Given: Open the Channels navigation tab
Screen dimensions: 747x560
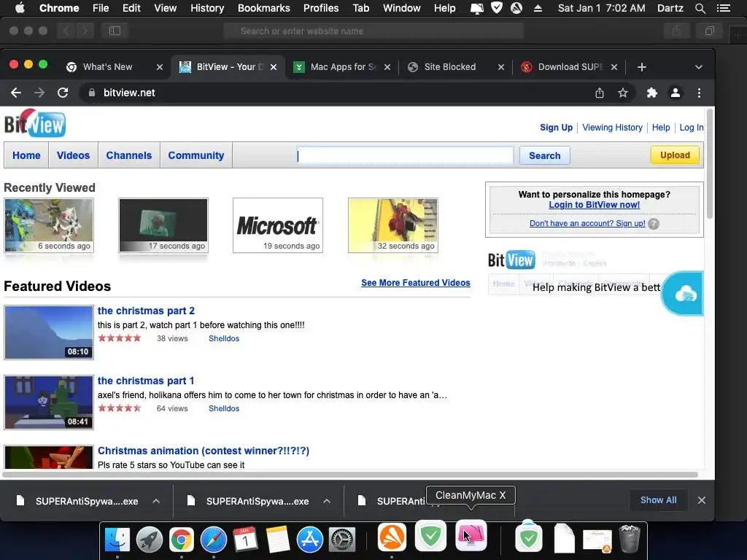Looking at the screenshot, I should click(x=128, y=155).
